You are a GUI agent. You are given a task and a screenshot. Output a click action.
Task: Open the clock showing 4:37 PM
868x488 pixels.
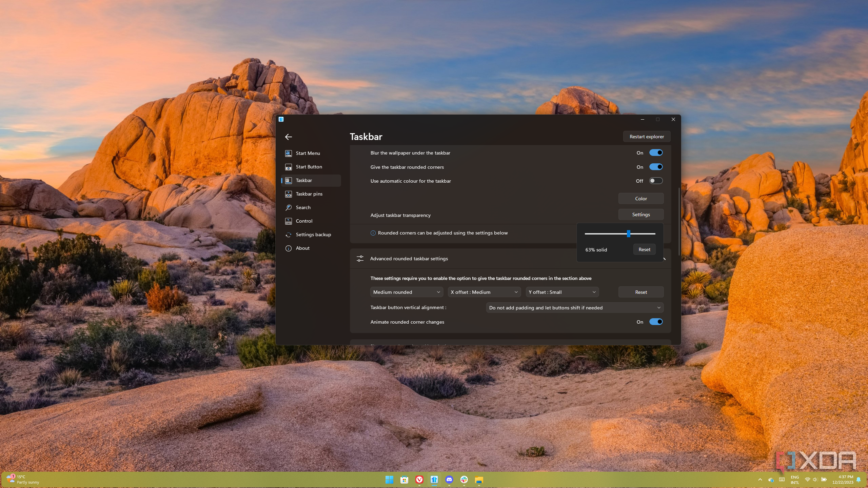point(843,480)
